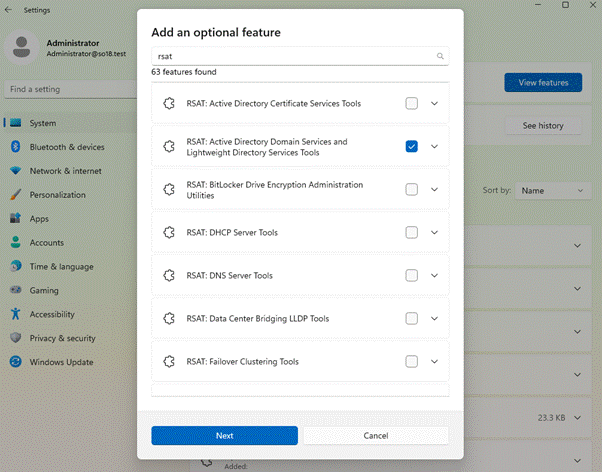
Task: Click the Network & internet icon
Action: 15,171
